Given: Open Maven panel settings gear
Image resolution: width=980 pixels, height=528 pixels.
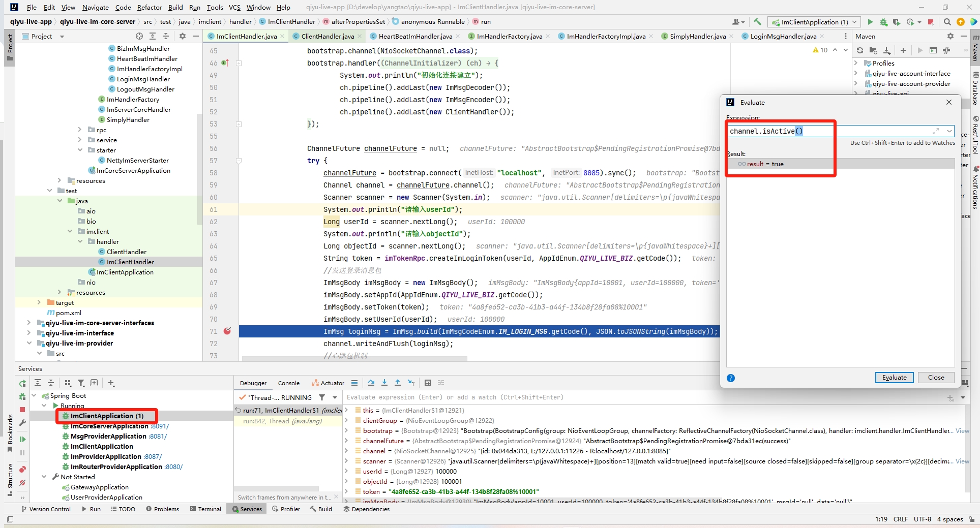Looking at the screenshot, I should [950, 36].
